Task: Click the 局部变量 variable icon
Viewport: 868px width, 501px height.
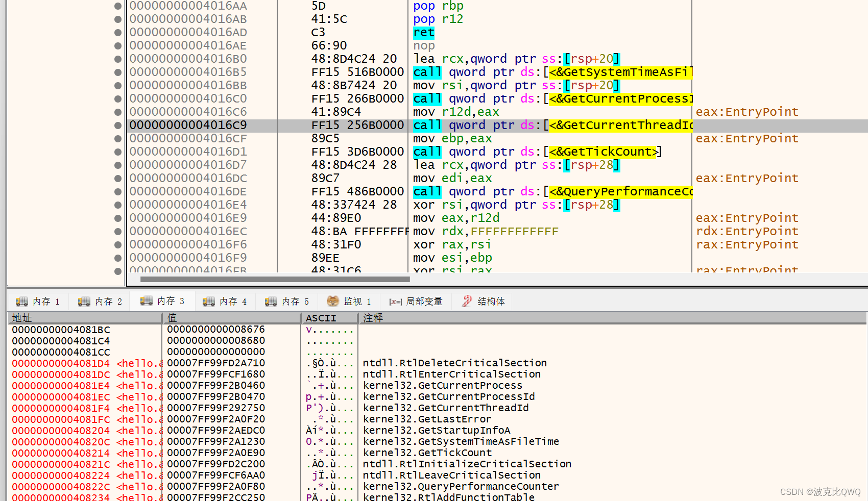Action: (395, 302)
